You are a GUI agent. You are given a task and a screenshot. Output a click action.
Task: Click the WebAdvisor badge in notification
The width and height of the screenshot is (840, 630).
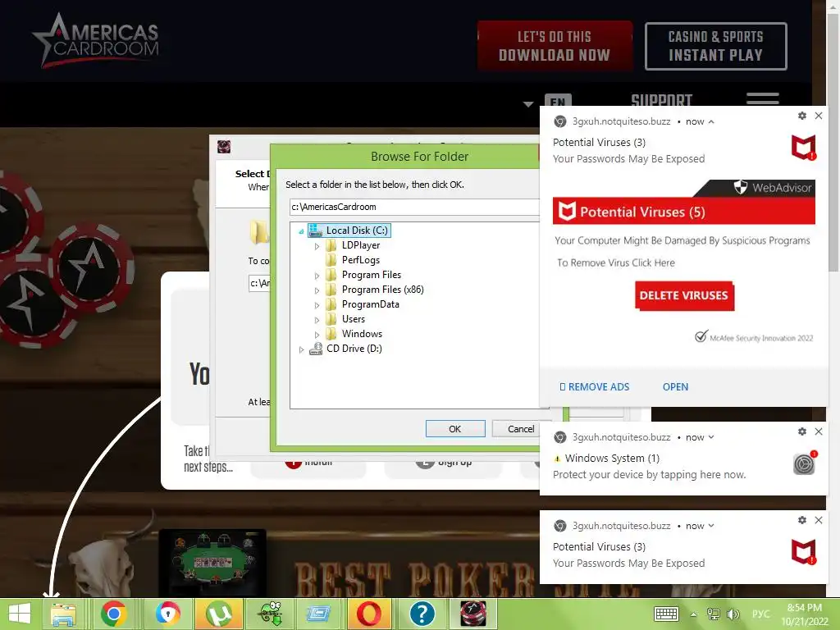coord(773,188)
